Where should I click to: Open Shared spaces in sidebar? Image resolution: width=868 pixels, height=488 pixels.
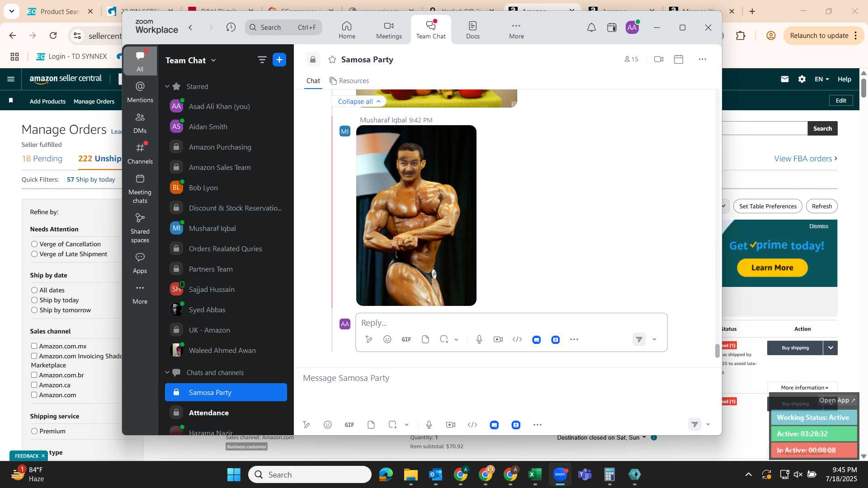pyautogui.click(x=140, y=228)
